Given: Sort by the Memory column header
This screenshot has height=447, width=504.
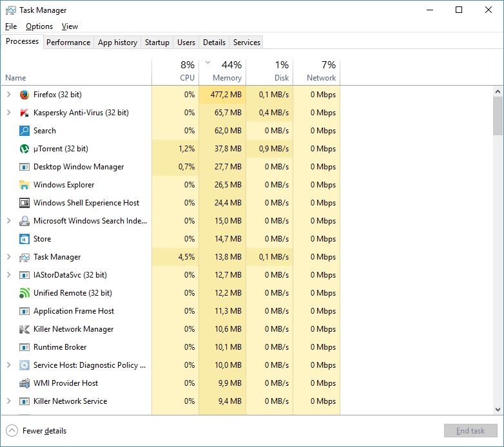Looking at the screenshot, I should (222, 71).
